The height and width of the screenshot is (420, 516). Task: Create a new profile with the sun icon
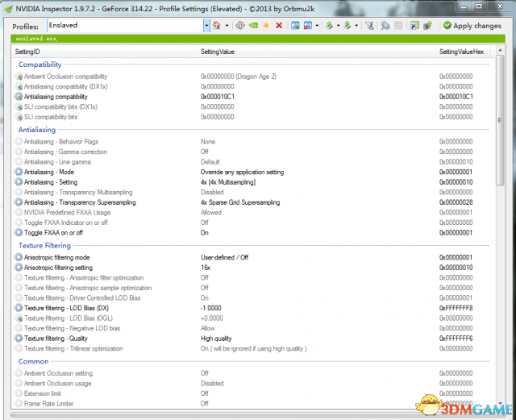(266, 26)
